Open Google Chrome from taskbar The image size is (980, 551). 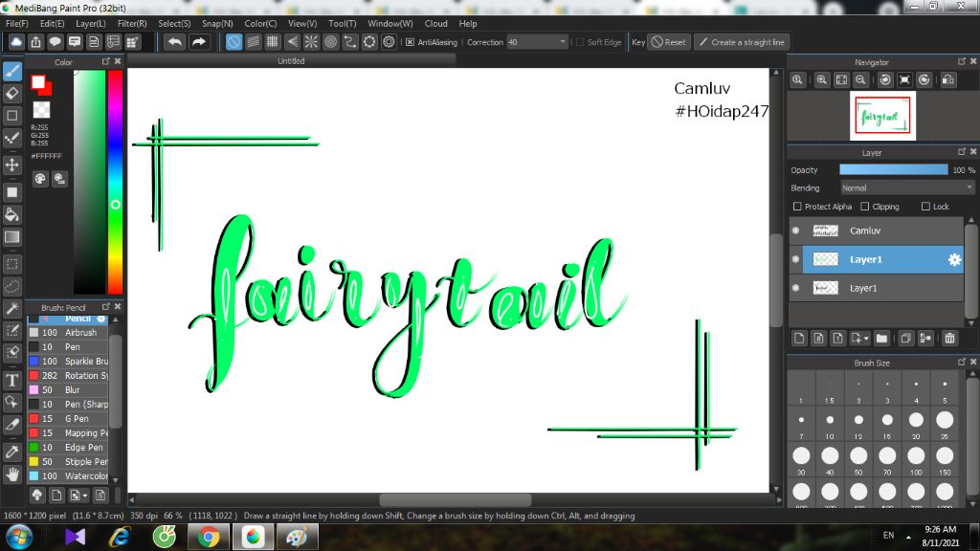coord(209,538)
